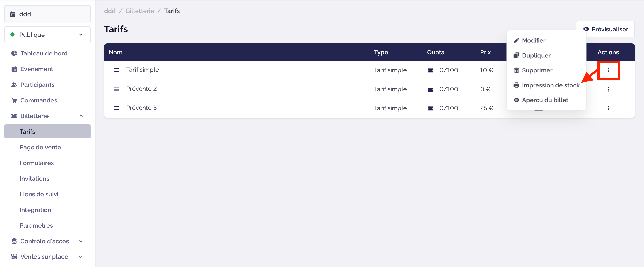This screenshot has width=644, height=267.
Task: Open Évènement in sidebar
Action: 47,69
